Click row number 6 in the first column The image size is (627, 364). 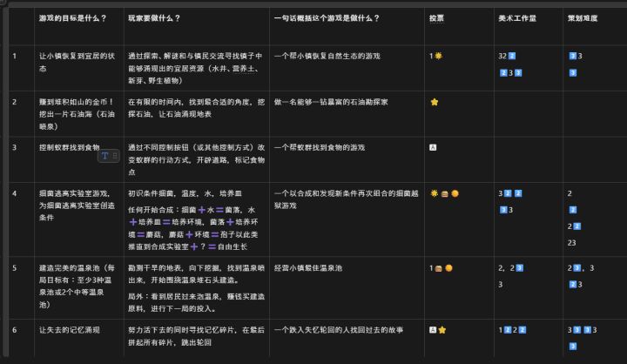15,330
